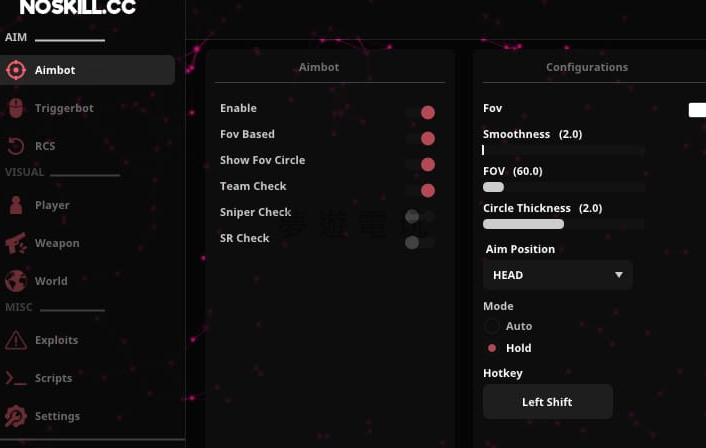The height and width of the screenshot is (448, 706).
Task: Click the NOSKILL.CC logo title
Action: (x=77, y=7)
